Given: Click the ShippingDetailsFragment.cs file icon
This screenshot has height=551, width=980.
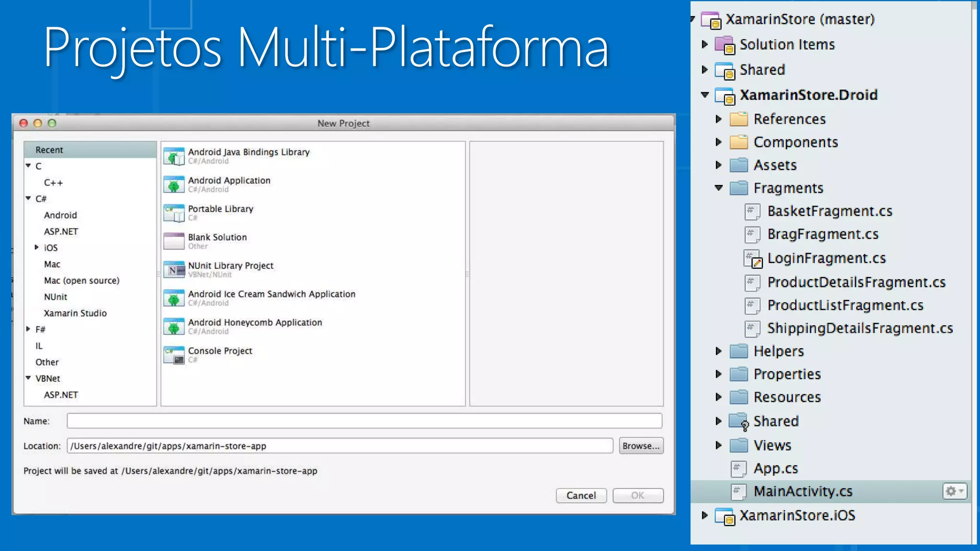Looking at the screenshot, I should (752, 328).
